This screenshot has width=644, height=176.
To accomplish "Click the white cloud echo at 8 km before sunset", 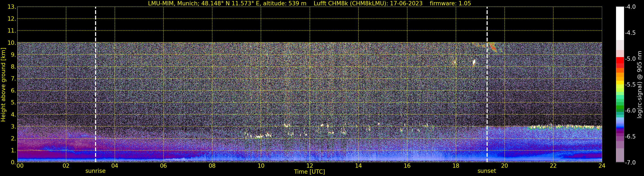I will click(474, 62).
